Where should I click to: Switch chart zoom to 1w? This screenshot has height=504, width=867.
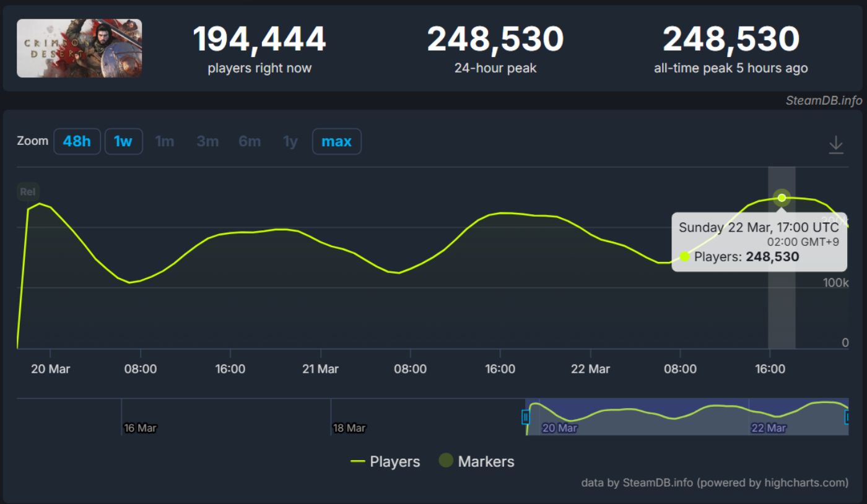point(123,142)
